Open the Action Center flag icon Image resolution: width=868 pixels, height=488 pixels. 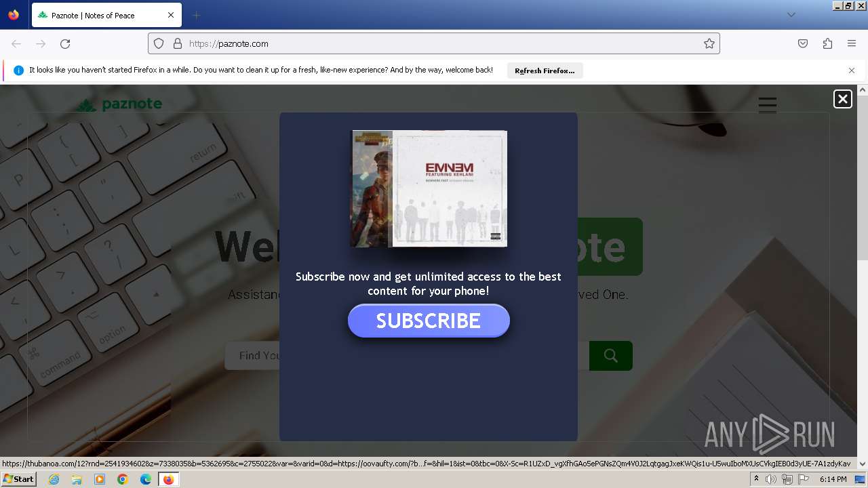click(x=804, y=479)
